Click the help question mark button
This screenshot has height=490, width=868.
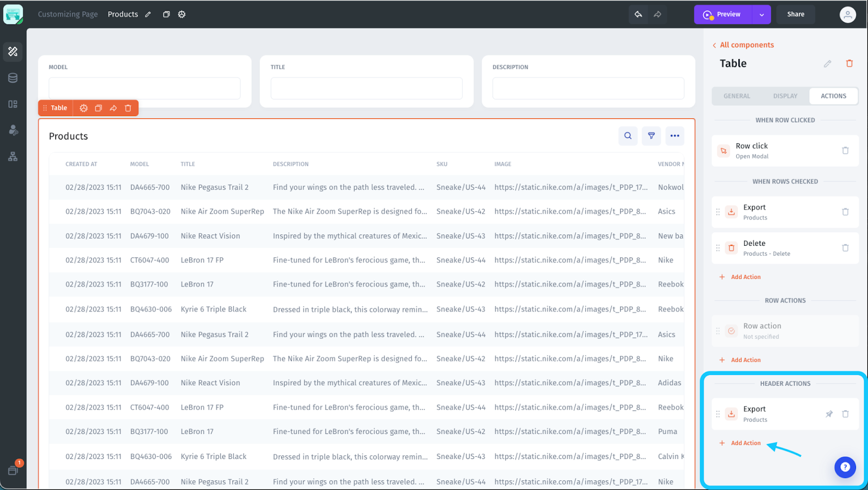tap(845, 467)
